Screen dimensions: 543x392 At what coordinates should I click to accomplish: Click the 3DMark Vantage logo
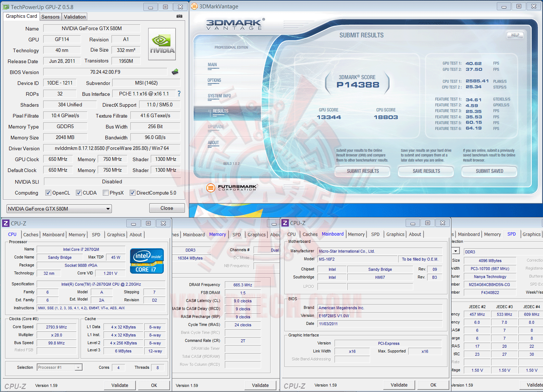[x=235, y=24]
